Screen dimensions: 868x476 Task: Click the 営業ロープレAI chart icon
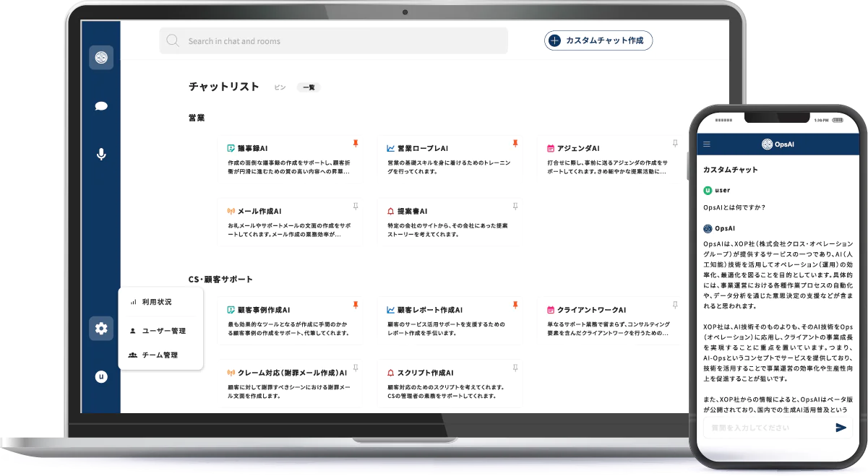click(391, 148)
